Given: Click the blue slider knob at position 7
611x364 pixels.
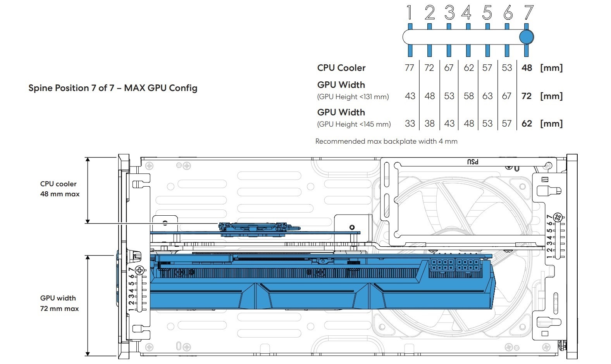Looking at the screenshot, I should 526,37.
